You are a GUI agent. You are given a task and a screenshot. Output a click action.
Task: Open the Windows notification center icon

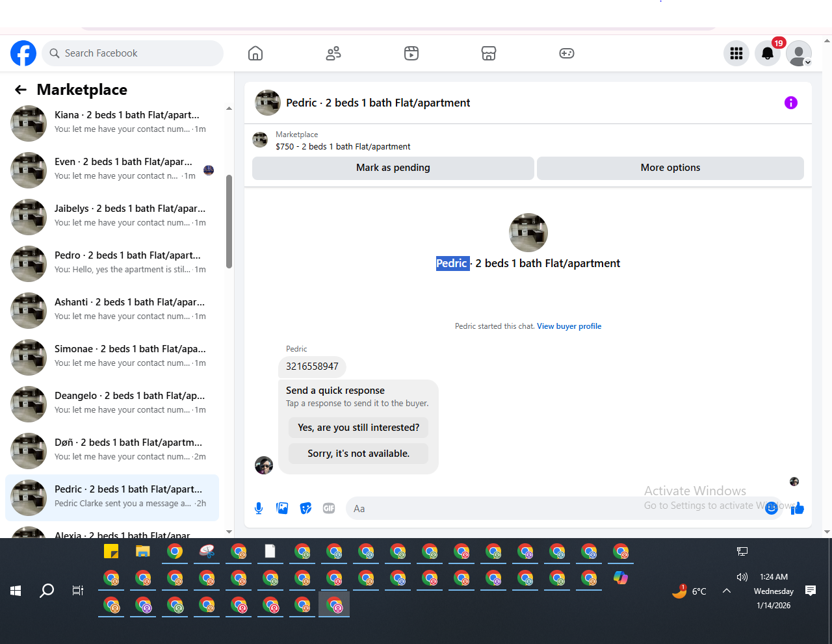tap(811, 591)
